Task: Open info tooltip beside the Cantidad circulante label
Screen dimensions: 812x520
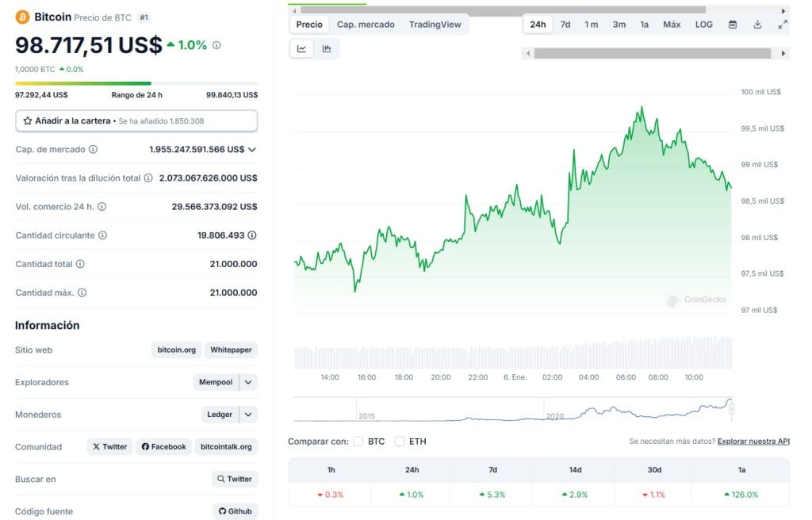Action: click(102, 235)
